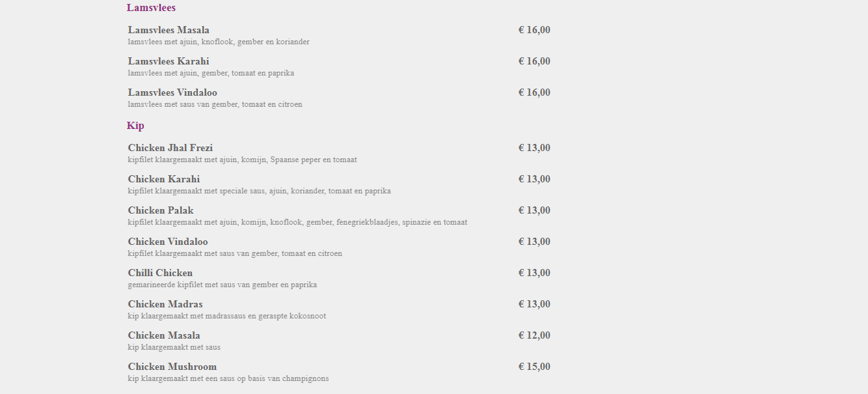This screenshot has width=868, height=394.
Task: Select the Lamsvlees Vindaloo dish name
Action: [172, 92]
